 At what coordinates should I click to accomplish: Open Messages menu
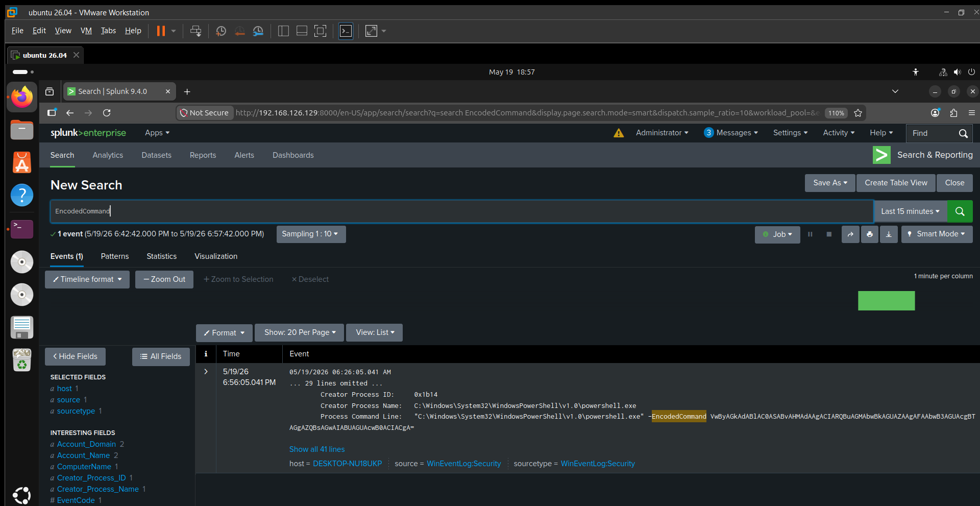point(731,133)
